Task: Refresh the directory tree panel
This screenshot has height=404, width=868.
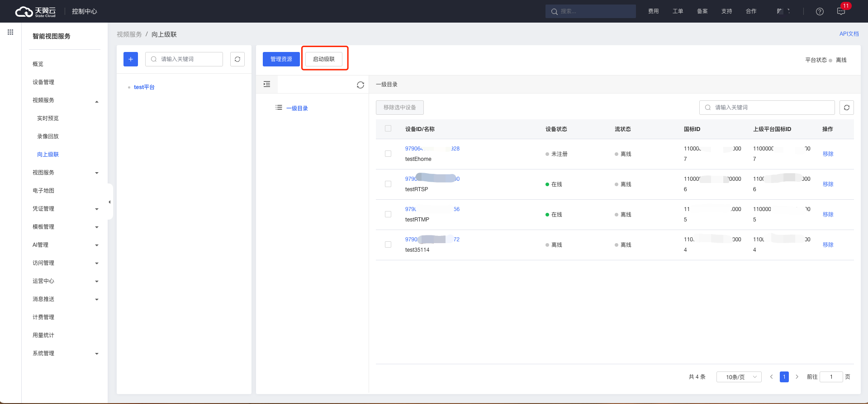Action: pos(360,85)
